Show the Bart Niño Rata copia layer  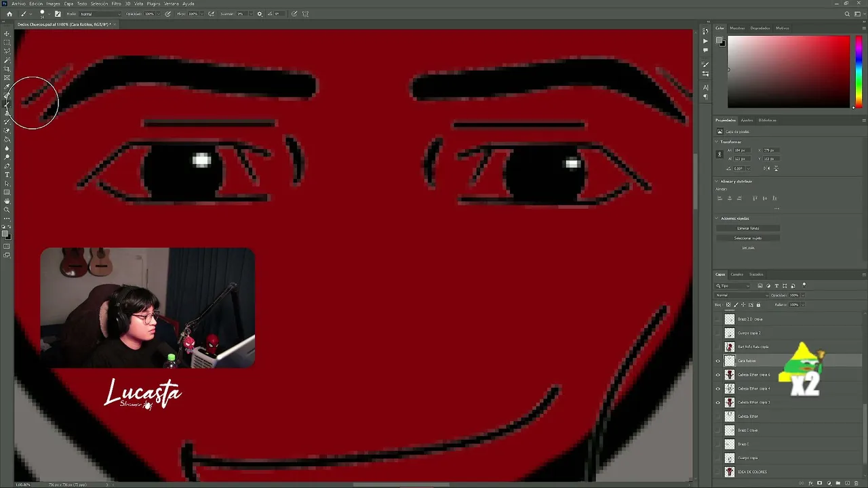click(718, 347)
